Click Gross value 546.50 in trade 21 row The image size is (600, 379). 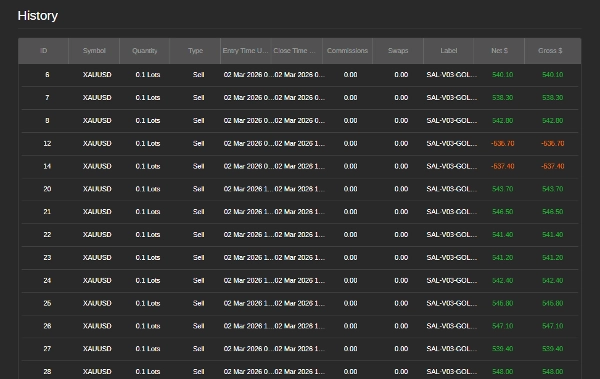[553, 212]
